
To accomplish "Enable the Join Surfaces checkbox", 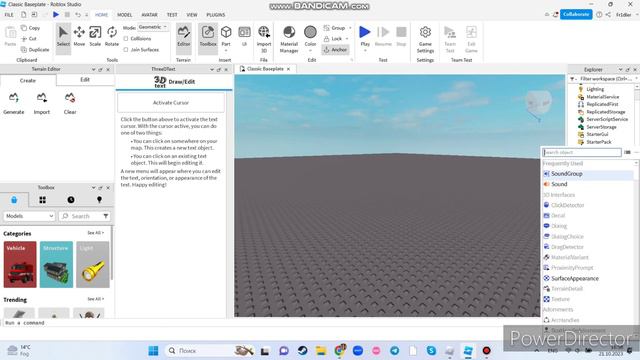I will point(126,49).
